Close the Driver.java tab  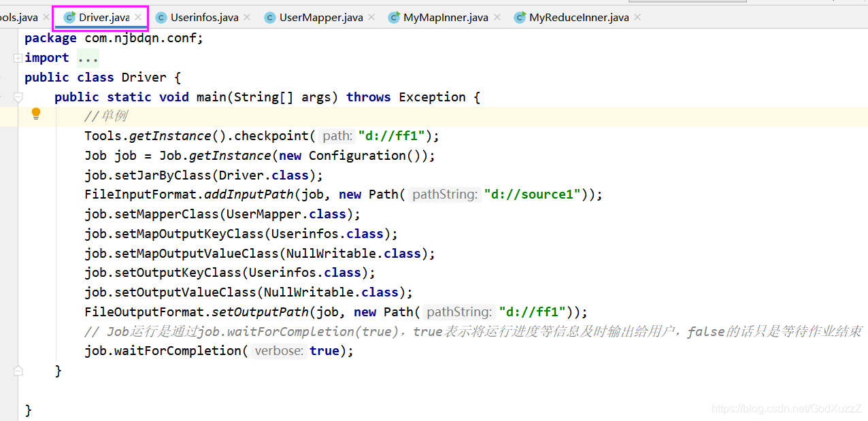(x=139, y=17)
